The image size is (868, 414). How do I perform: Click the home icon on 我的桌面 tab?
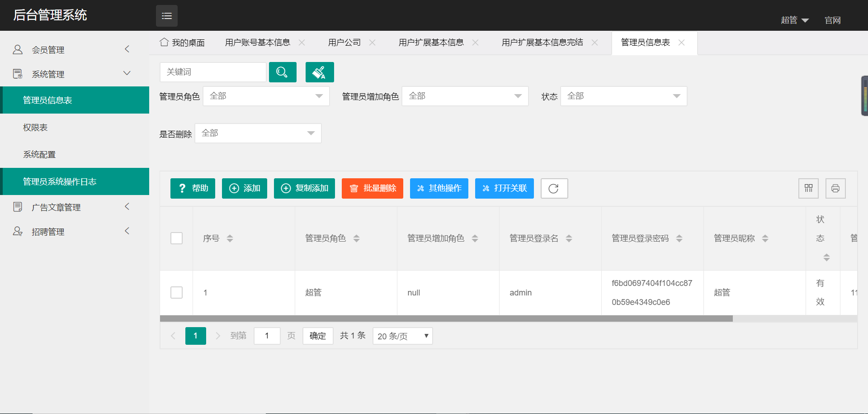pyautogui.click(x=164, y=42)
